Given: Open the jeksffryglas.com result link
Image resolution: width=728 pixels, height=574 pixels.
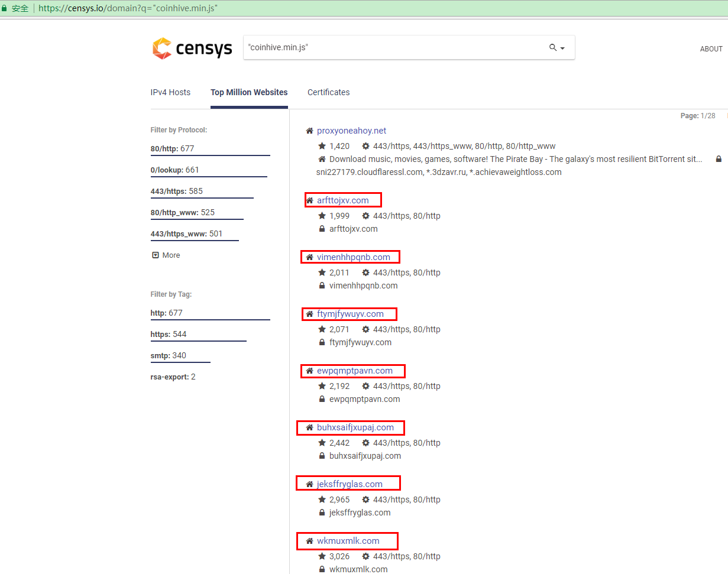Looking at the screenshot, I should tap(350, 484).
